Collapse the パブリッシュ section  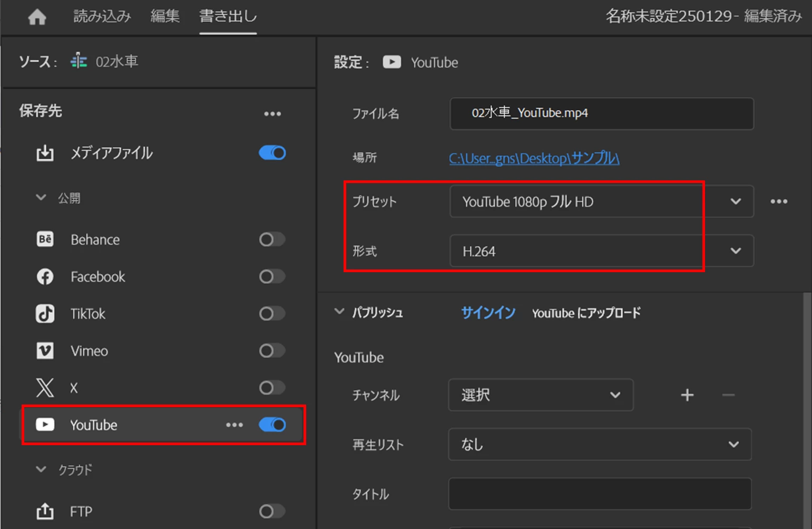click(x=339, y=312)
